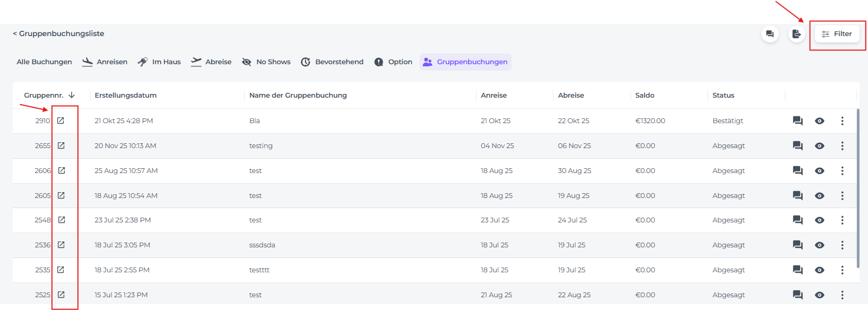Open the Filter button
868x310 pixels.
pyautogui.click(x=837, y=34)
